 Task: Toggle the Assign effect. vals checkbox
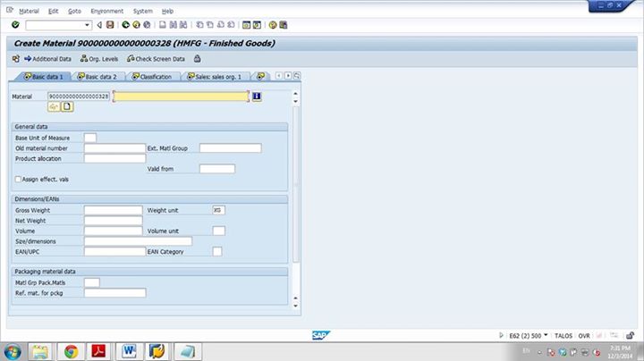(x=18, y=180)
